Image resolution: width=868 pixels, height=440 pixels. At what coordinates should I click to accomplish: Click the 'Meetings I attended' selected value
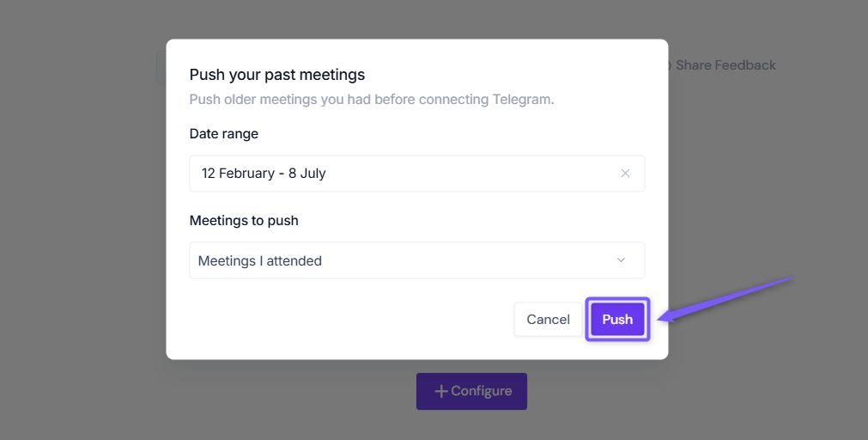[259, 261]
